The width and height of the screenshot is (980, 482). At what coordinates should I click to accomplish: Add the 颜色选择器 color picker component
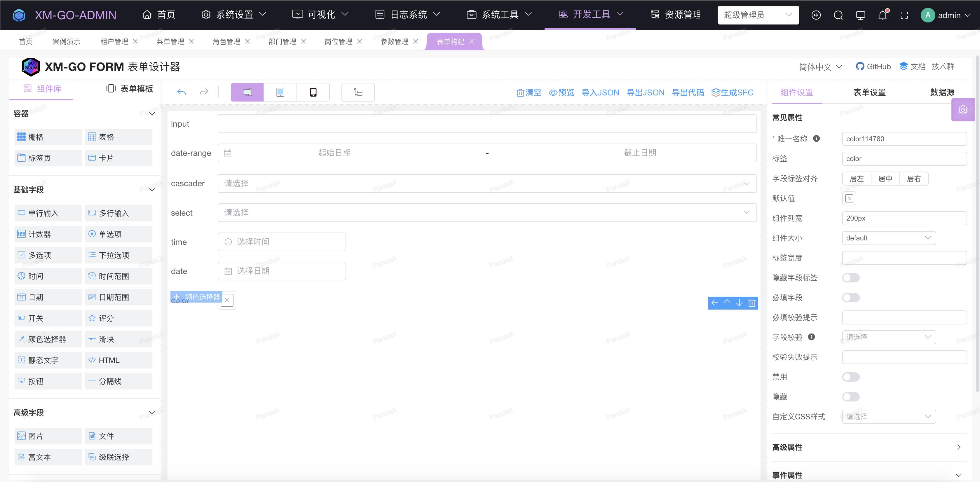coord(48,339)
